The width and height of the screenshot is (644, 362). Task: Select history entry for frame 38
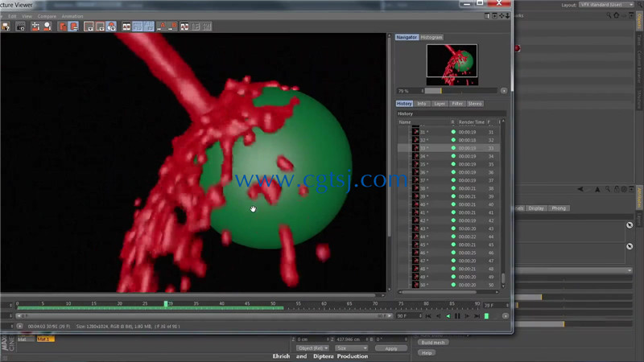pyautogui.click(x=448, y=188)
